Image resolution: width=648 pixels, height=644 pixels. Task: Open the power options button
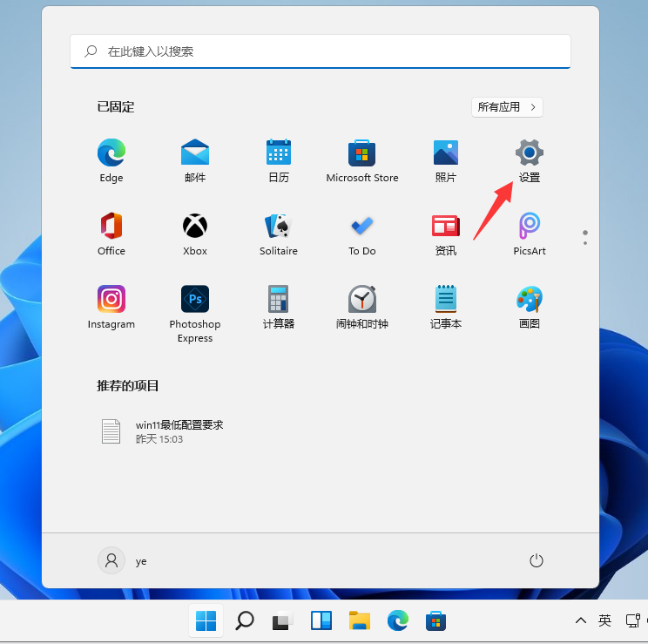[x=537, y=561]
